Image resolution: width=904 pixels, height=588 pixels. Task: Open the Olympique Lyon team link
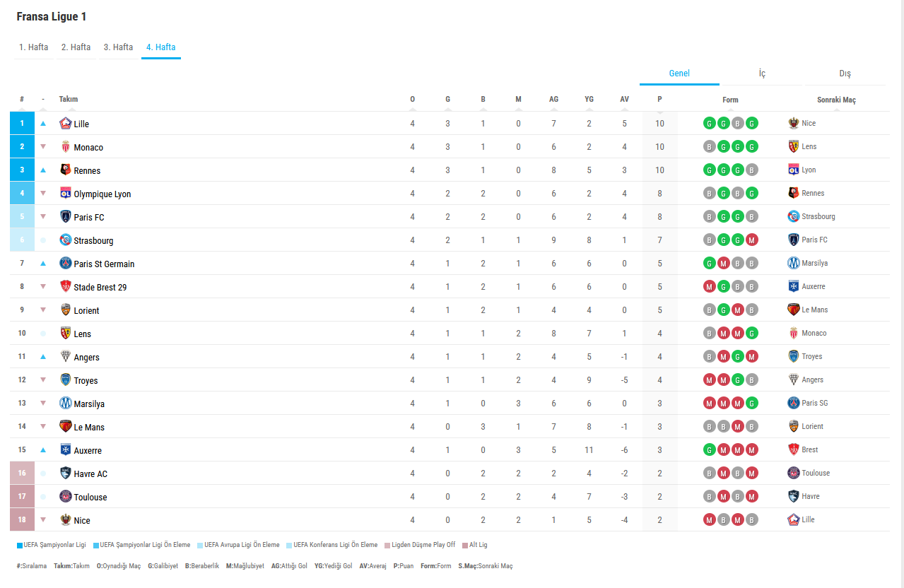(x=102, y=194)
